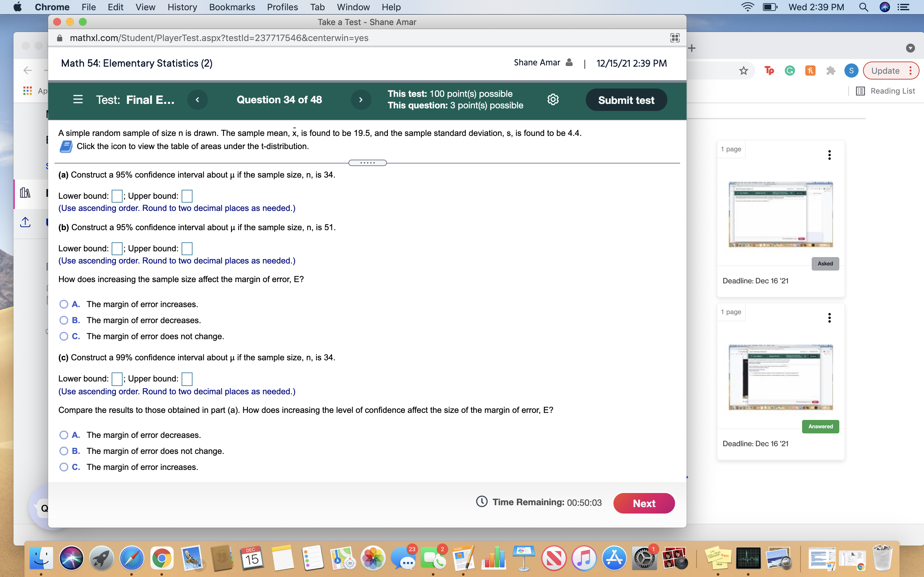The height and width of the screenshot is (577, 924).
Task: Select 'The margin of error increases' option A
Action: coord(64,304)
